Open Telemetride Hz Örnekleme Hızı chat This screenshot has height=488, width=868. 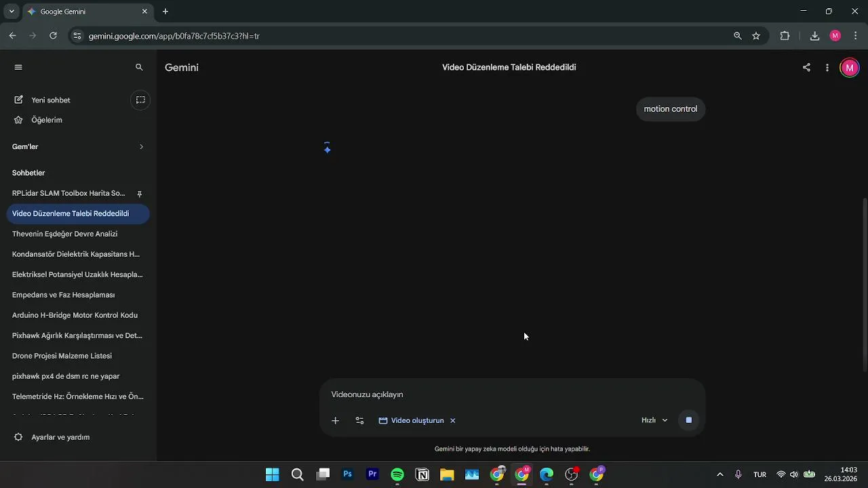tap(78, 396)
